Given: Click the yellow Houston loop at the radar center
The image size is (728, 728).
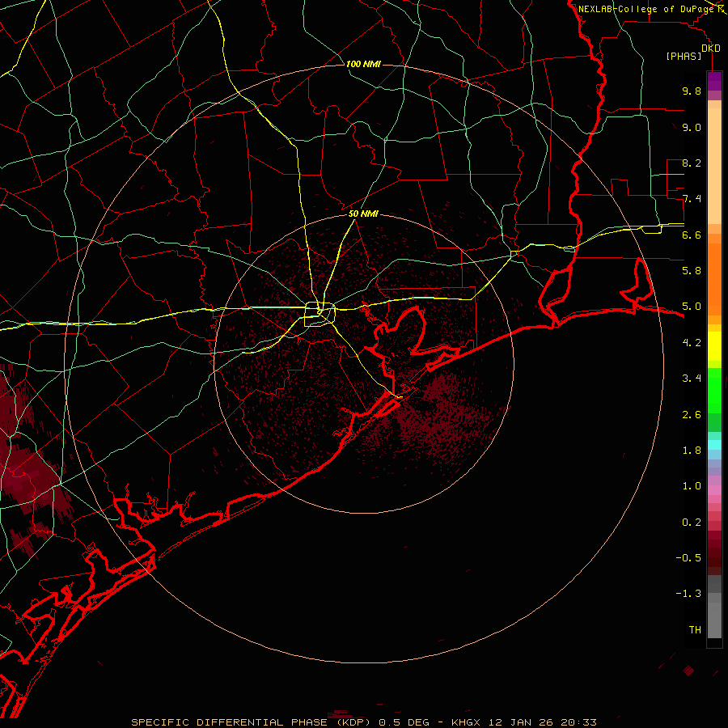Looking at the screenshot, I should coord(320,315).
